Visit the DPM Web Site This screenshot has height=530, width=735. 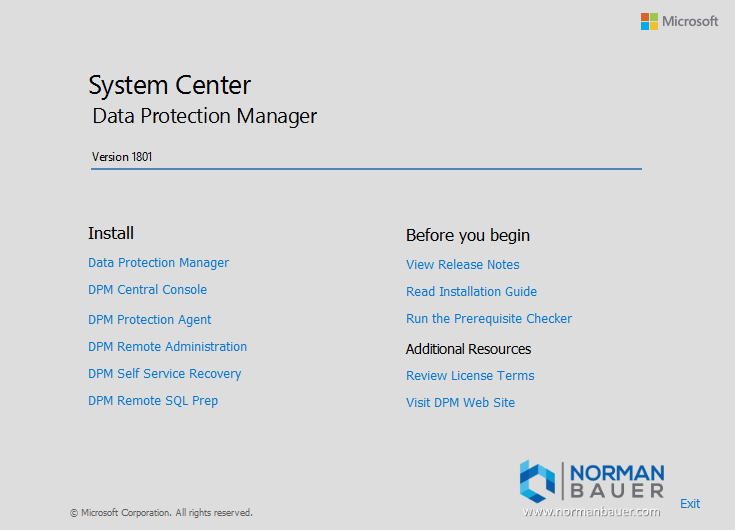(x=460, y=403)
